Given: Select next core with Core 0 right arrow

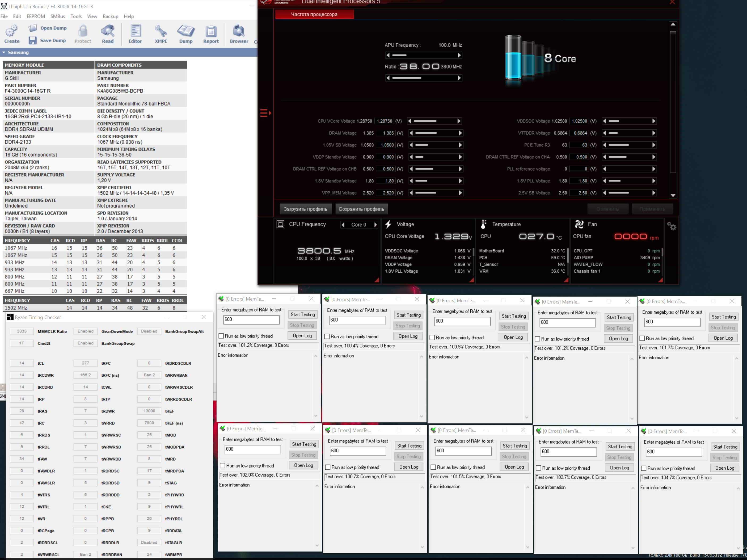Looking at the screenshot, I should point(375,225).
